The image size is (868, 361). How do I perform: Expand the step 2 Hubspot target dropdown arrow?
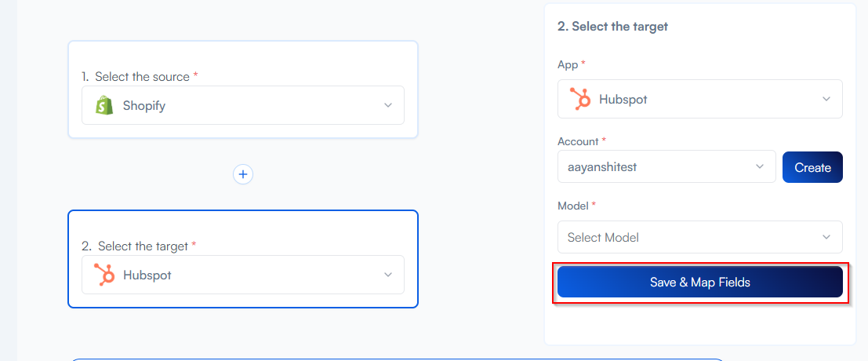pyautogui.click(x=388, y=275)
